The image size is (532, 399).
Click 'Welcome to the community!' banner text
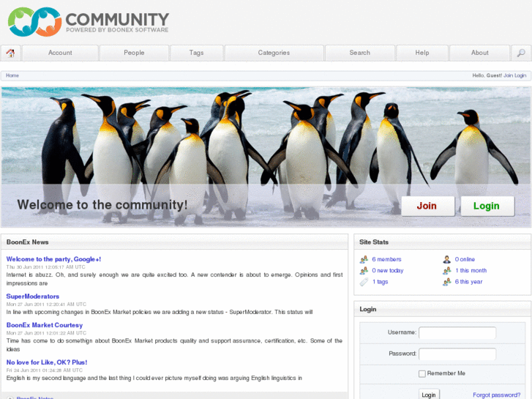pyautogui.click(x=102, y=205)
